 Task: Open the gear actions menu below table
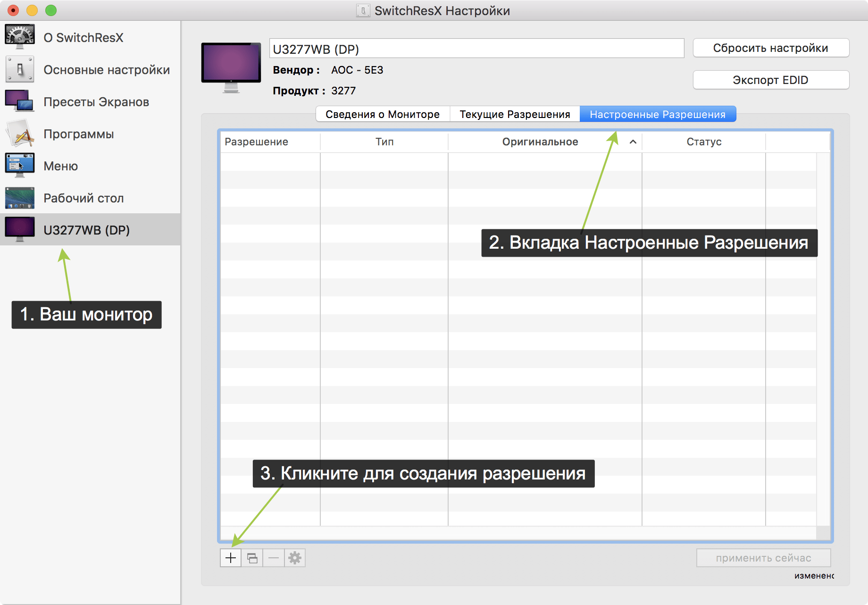(x=295, y=558)
